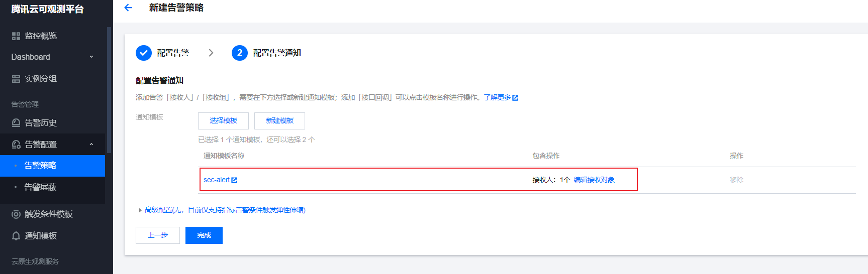Click the step 2 number circle
The width and height of the screenshot is (868, 274).
(239, 53)
